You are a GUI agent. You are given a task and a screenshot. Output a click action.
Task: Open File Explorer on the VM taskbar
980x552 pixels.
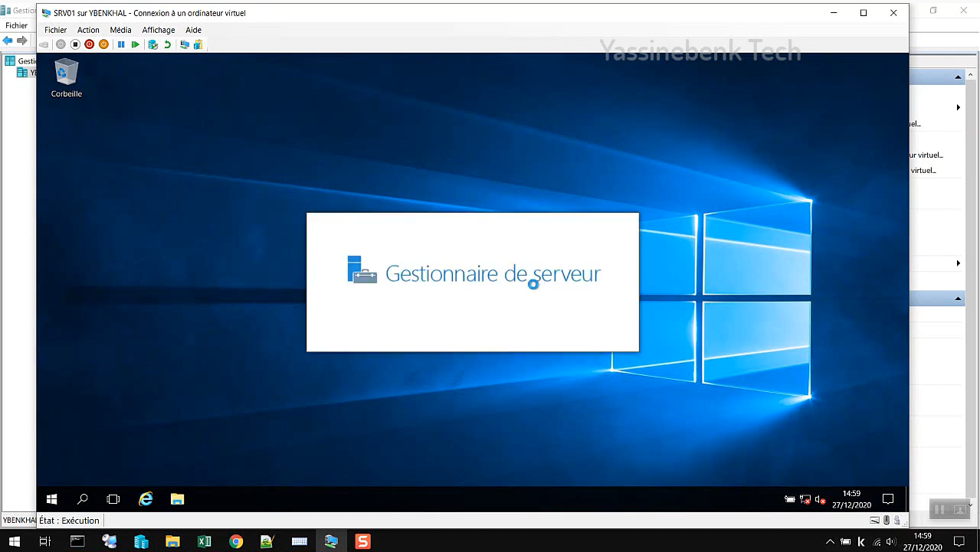tap(177, 499)
